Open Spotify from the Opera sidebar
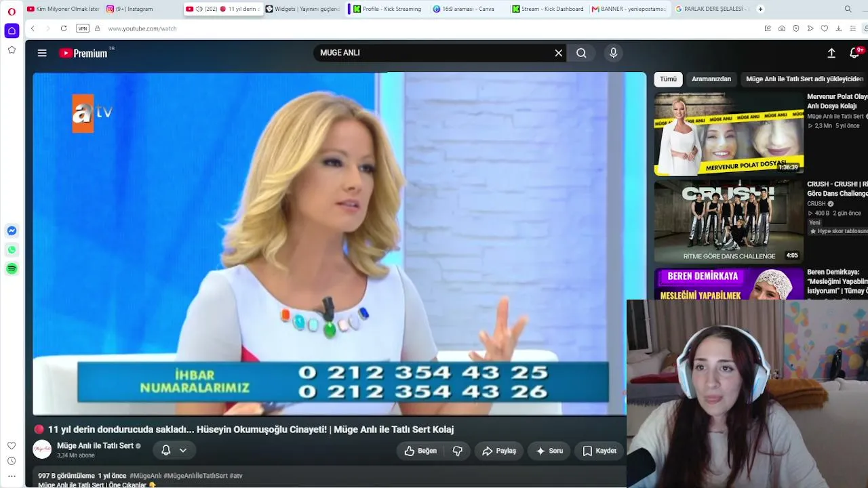The height and width of the screenshot is (488, 868). pyautogui.click(x=12, y=269)
